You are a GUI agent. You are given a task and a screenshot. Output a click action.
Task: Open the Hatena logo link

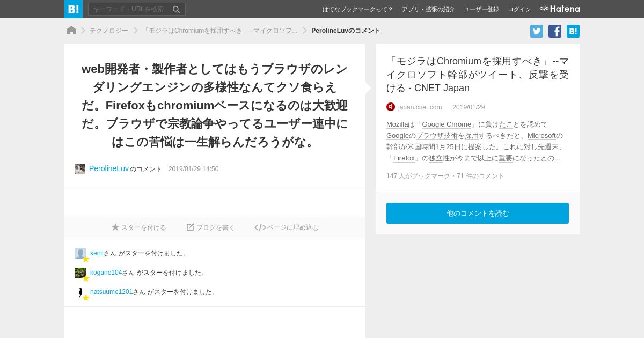[x=560, y=9]
